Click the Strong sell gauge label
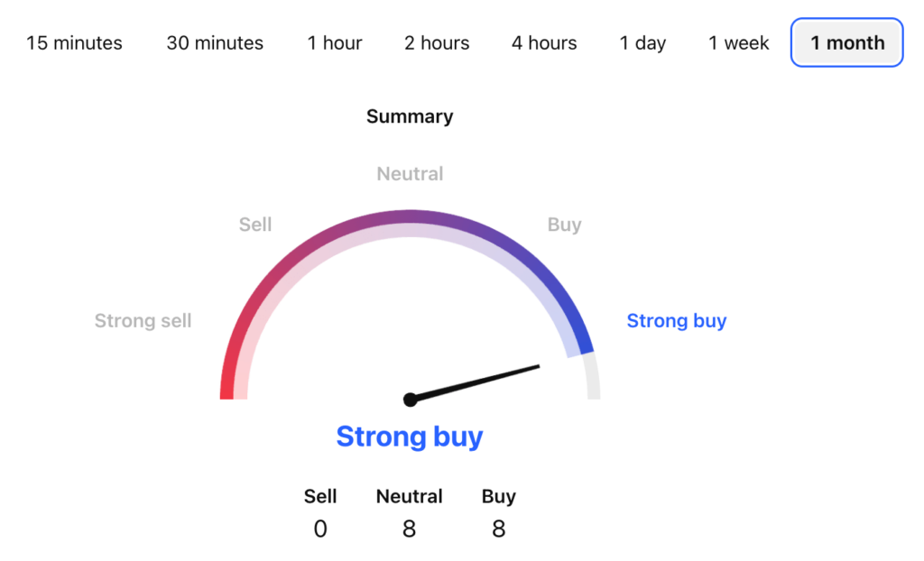The image size is (924, 561). [x=143, y=320]
